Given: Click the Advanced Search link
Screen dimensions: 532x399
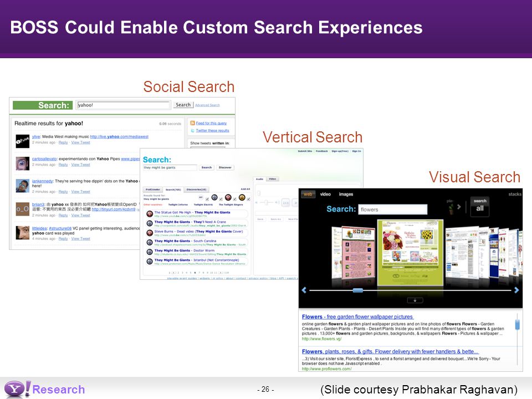Looking at the screenshot, I should pyautogui.click(x=207, y=105).
